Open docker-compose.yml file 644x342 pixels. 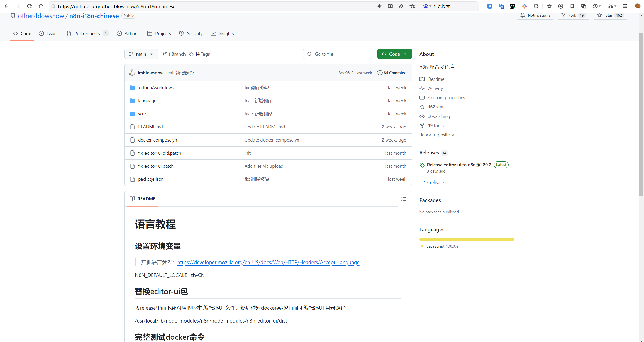(159, 140)
